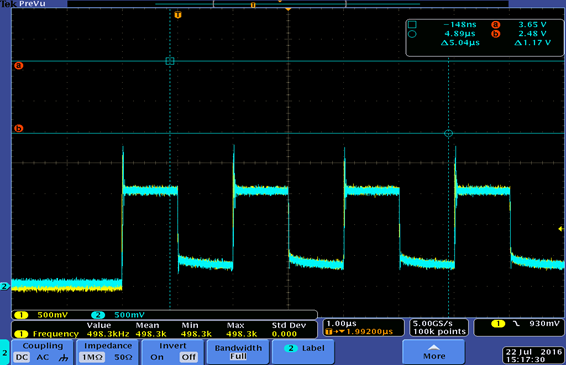Set coupling to ground
The height and width of the screenshot is (365, 566).
tap(64, 358)
